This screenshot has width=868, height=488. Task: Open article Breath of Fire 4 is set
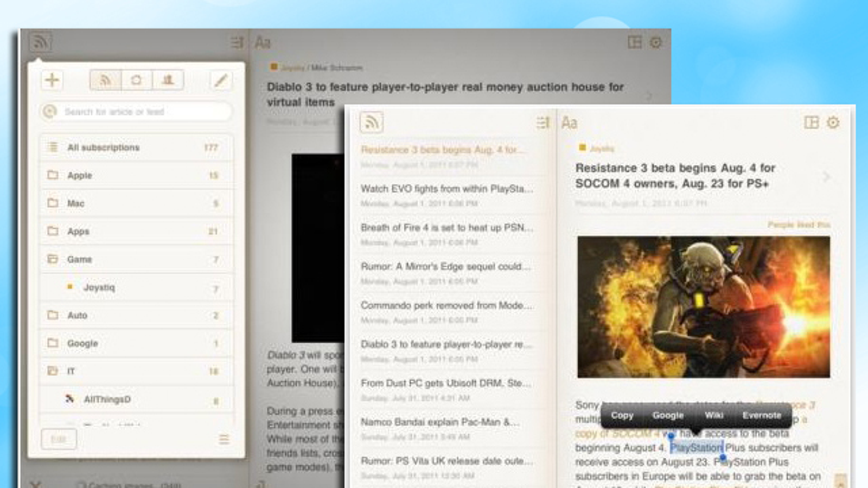tap(448, 234)
